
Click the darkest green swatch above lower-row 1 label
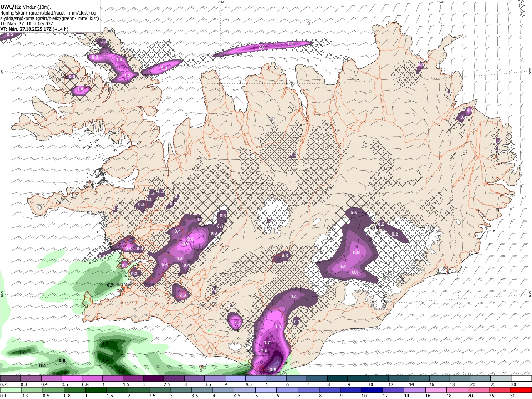[96, 390]
